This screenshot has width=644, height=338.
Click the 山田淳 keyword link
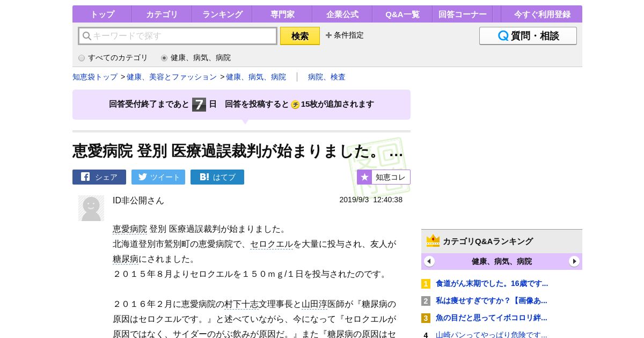314,304
